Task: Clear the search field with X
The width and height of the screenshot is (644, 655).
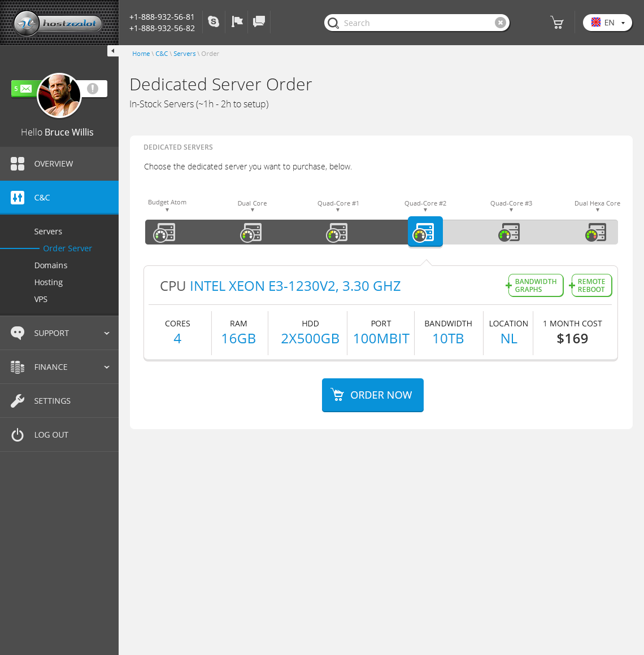Action: coord(501,23)
